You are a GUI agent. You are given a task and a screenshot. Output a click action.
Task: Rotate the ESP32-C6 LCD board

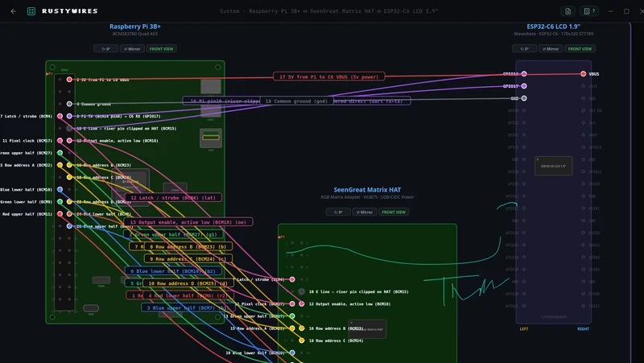527,48
